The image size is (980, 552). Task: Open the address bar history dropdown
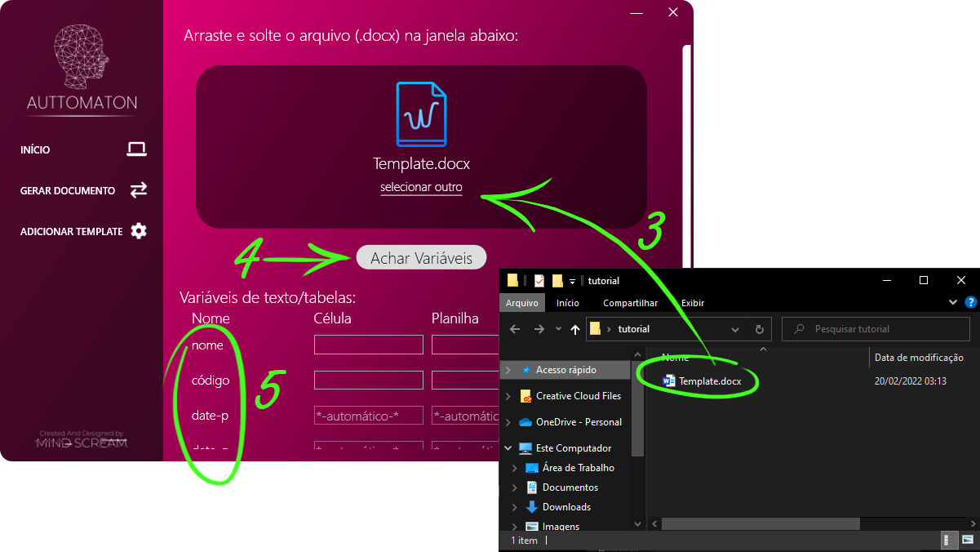click(x=735, y=329)
